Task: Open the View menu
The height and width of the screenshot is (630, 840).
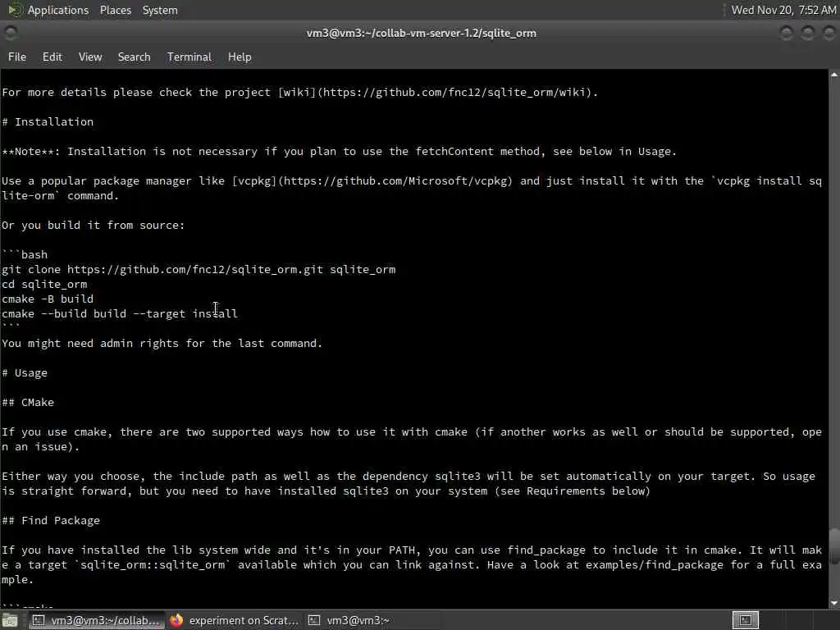Action: click(90, 57)
